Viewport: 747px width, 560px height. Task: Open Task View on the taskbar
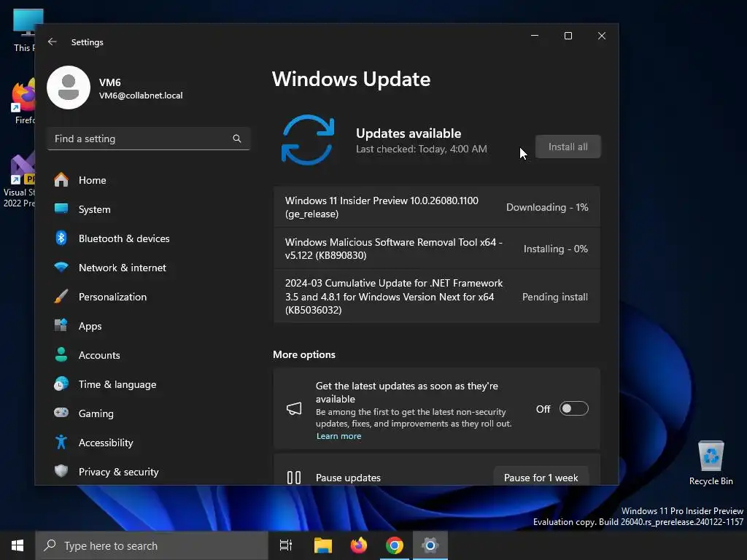286,545
